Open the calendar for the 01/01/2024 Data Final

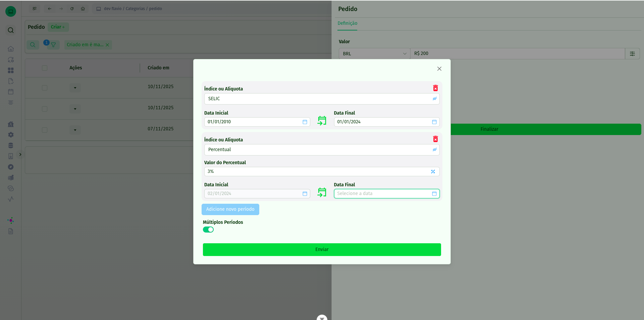click(x=434, y=122)
